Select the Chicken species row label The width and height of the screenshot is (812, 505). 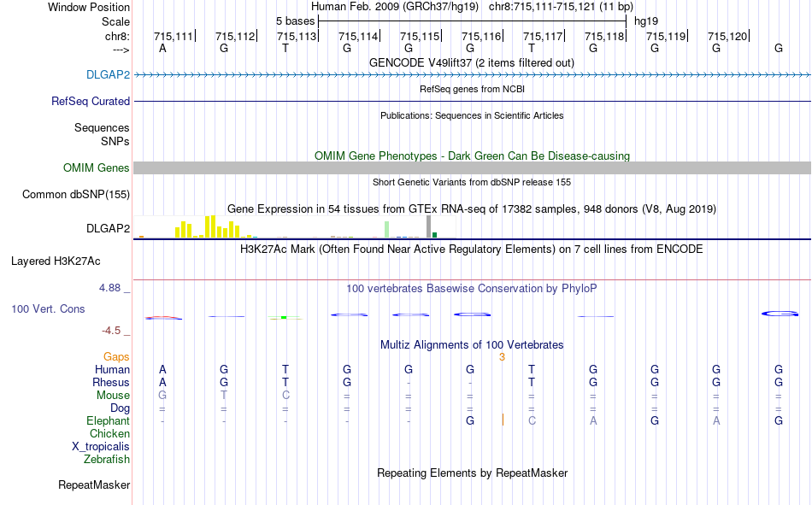(109, 433)
